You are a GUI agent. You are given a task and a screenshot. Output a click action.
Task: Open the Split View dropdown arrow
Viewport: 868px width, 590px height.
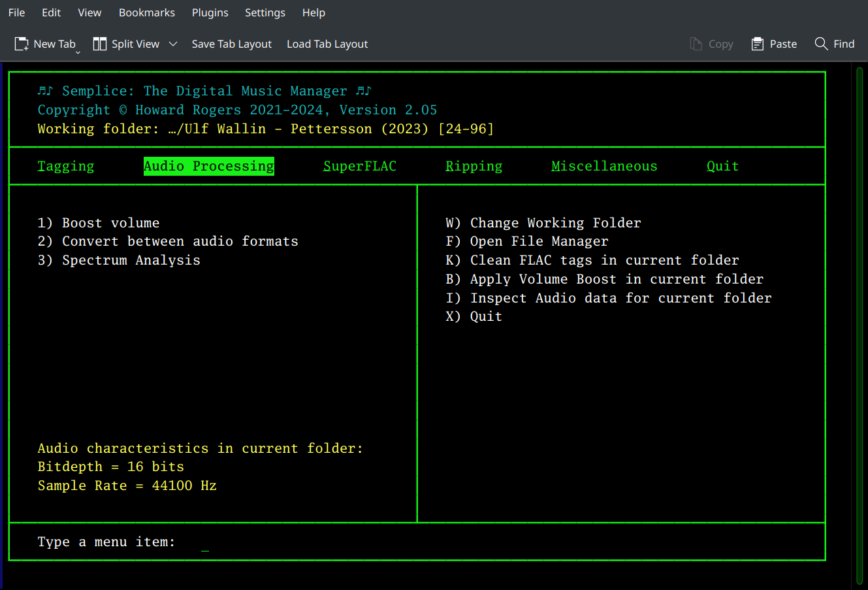coord(172,44)
